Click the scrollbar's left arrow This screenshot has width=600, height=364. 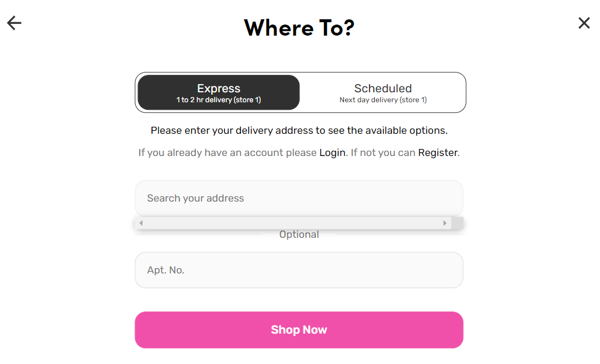pos(141,223)
